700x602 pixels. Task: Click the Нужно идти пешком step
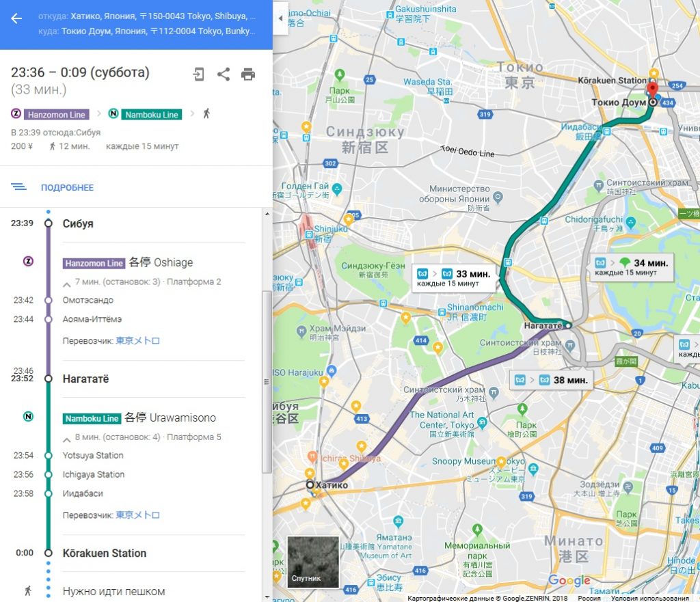pyautogui.click(x=114, y=592)
